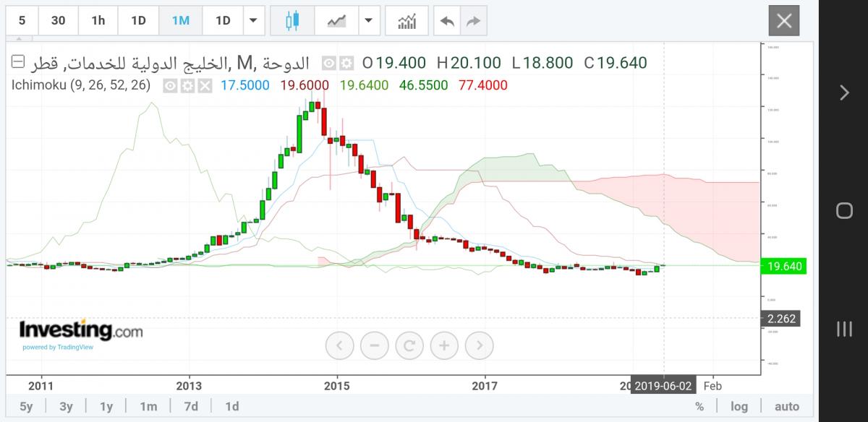This screenshot has width=868, height=422.
Task: Open Investing.com logo link
Action: coord(80,330)
